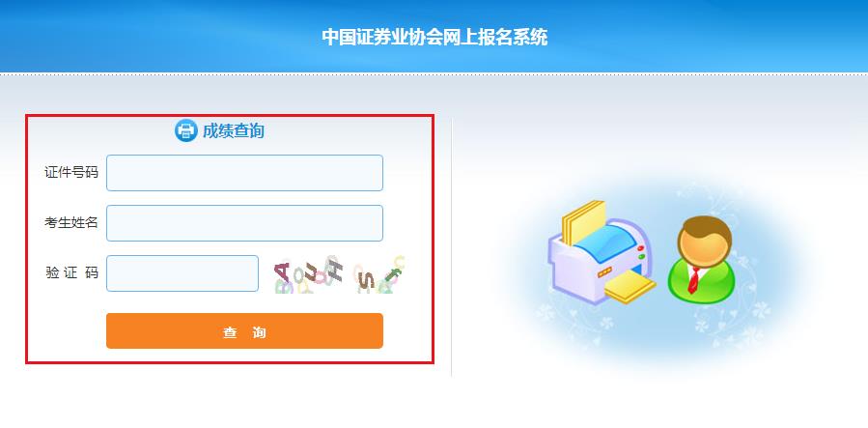Click the large printer illustration

pos(602,252)
